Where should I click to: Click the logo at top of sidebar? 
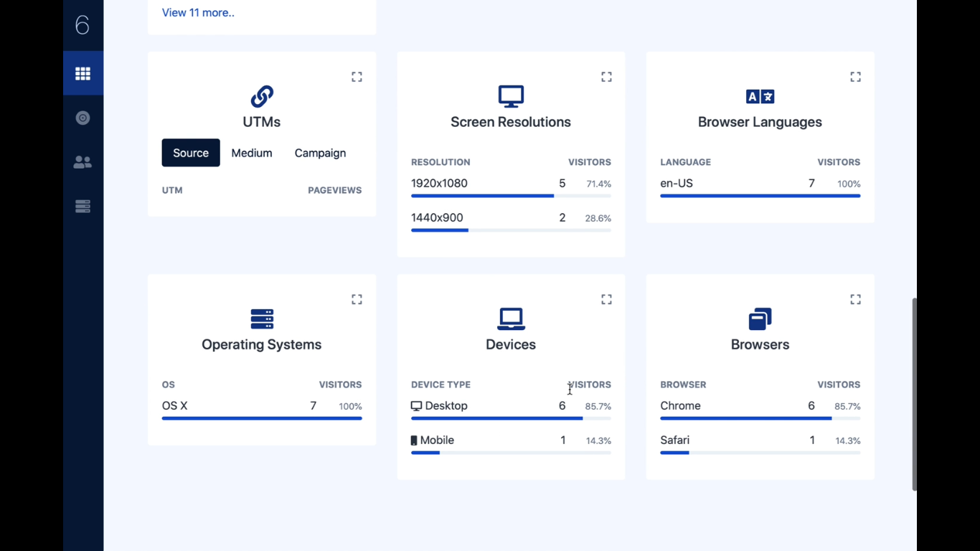(x=83, y=25)
